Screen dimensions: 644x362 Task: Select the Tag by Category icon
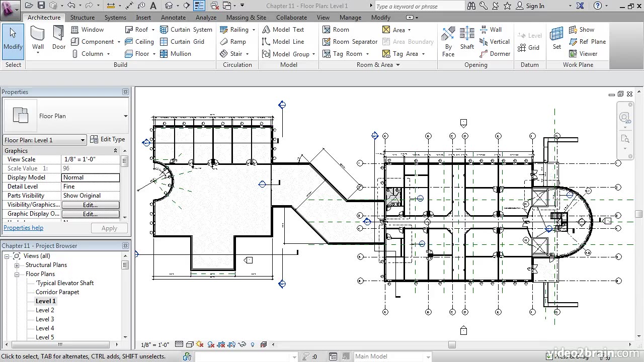click(141, 6)
